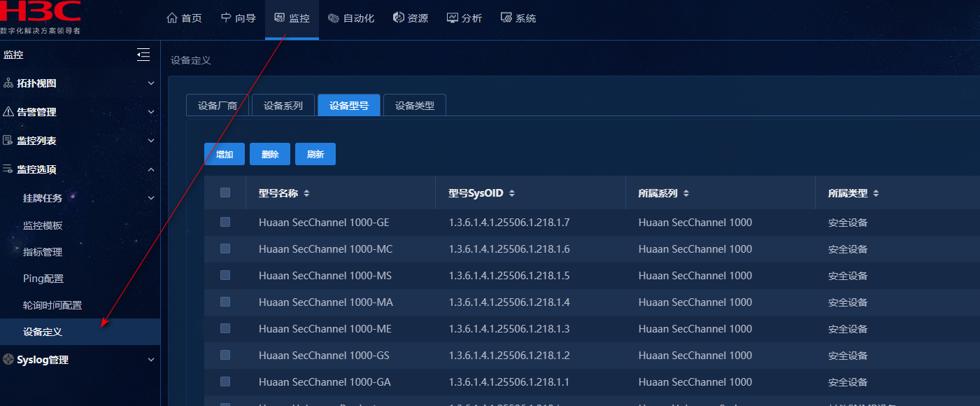Open the 系统 top menu
The height and width of the screenshot is (406, 980).
click(x=518, y=18)
